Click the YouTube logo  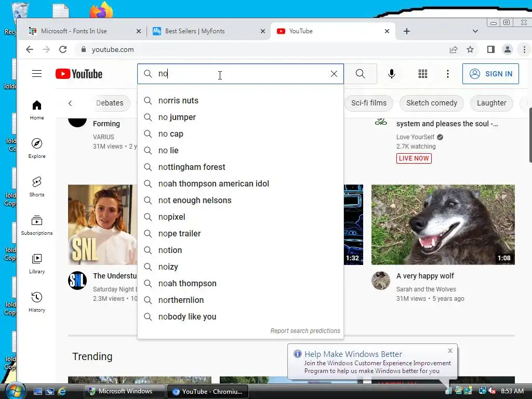point(79,74)
